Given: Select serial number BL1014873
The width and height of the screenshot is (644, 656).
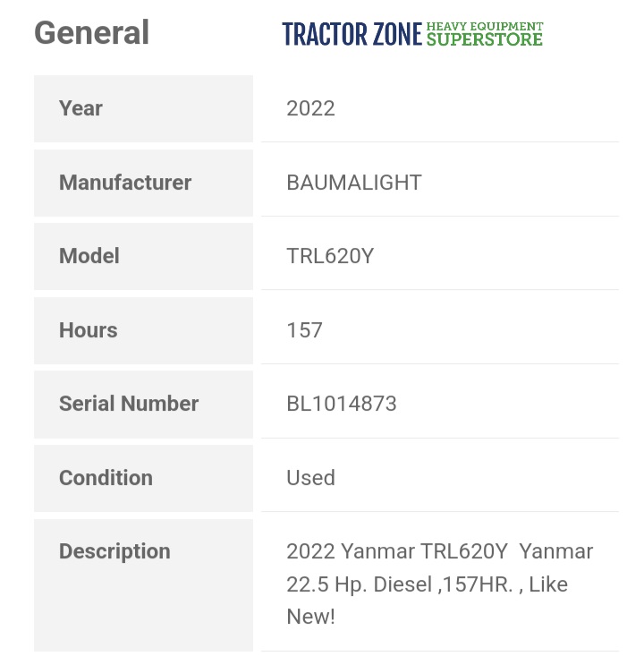Looking at the screenshot, I should [341, 404].
